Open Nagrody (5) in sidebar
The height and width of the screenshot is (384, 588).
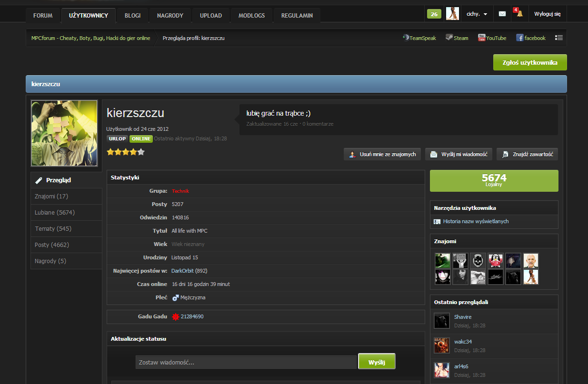66,261
